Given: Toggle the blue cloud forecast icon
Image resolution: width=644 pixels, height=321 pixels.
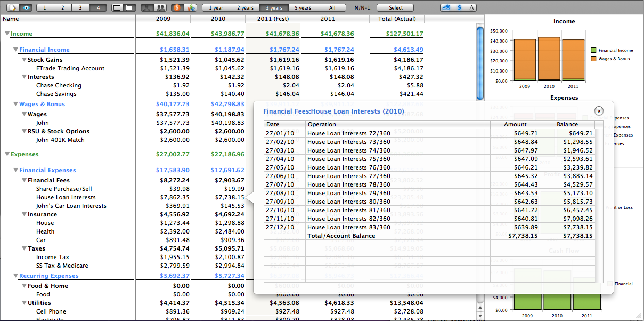Looking at the screenshot, I should point(446,8).
